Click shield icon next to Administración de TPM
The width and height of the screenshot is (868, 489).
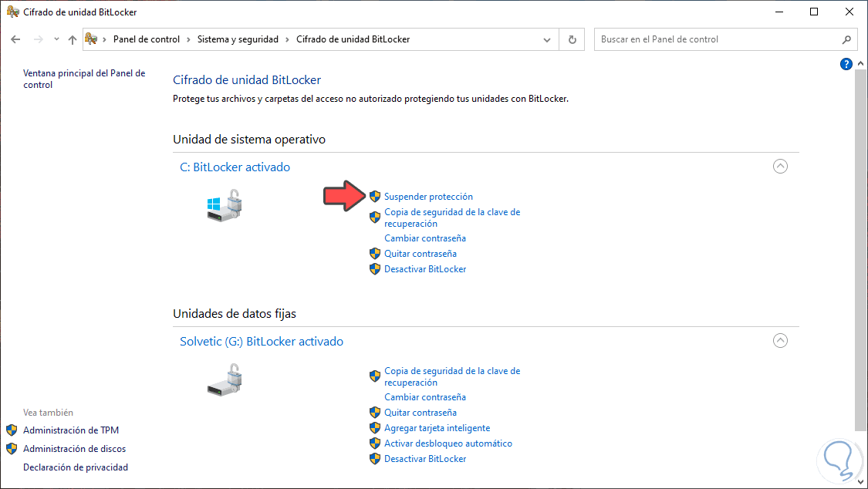pyautogui.click(x=12, y=430)
